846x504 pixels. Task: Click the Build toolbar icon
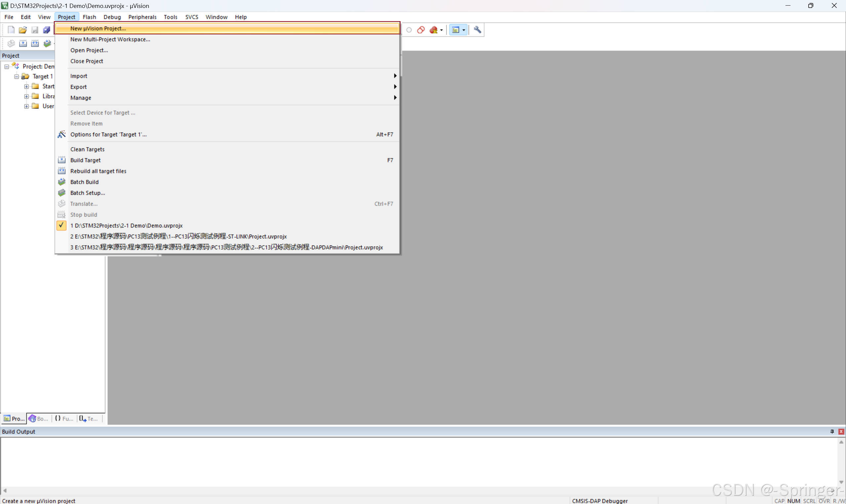pos(23,44)
